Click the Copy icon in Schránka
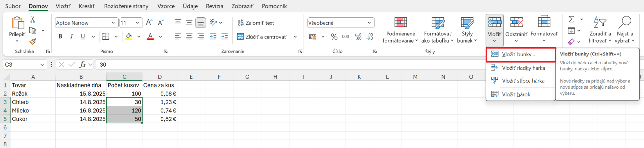644x148 pixels. 33,30
